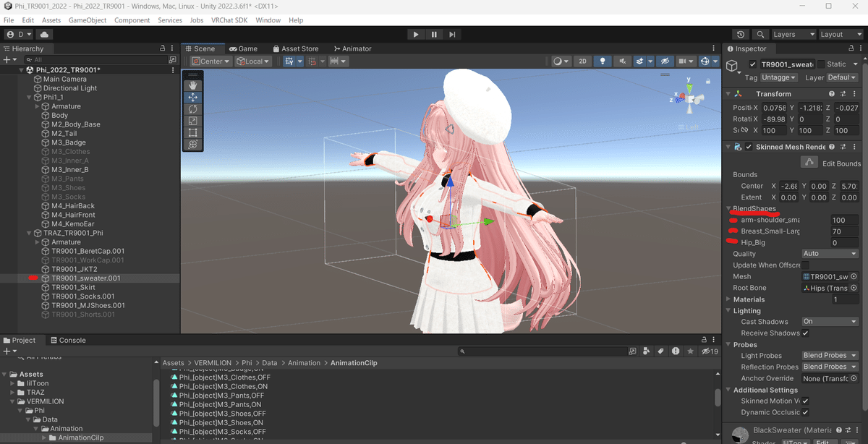The image size is (868, 444).
Task: Select the Rotate tool
Action: coord(193,109)
